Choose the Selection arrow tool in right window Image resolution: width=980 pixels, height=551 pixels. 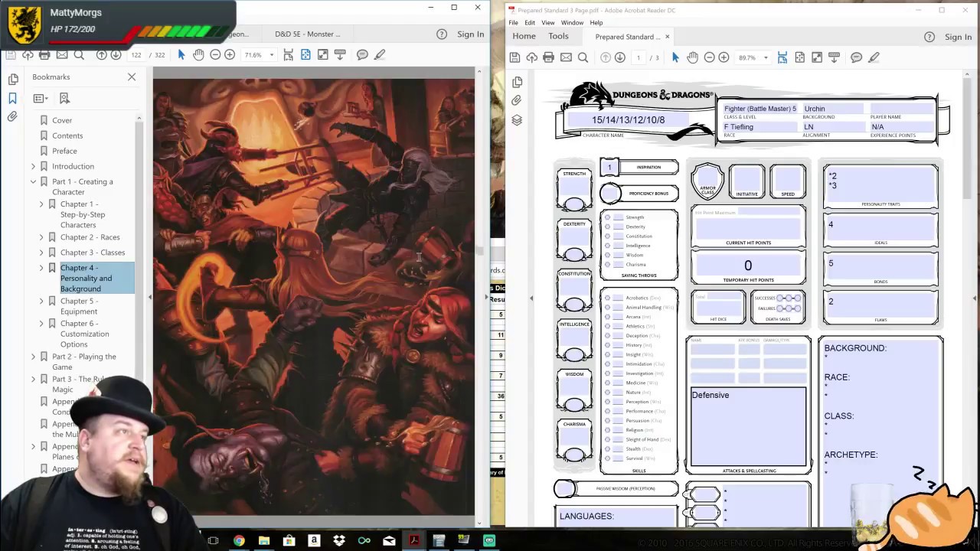coord(675,57)
